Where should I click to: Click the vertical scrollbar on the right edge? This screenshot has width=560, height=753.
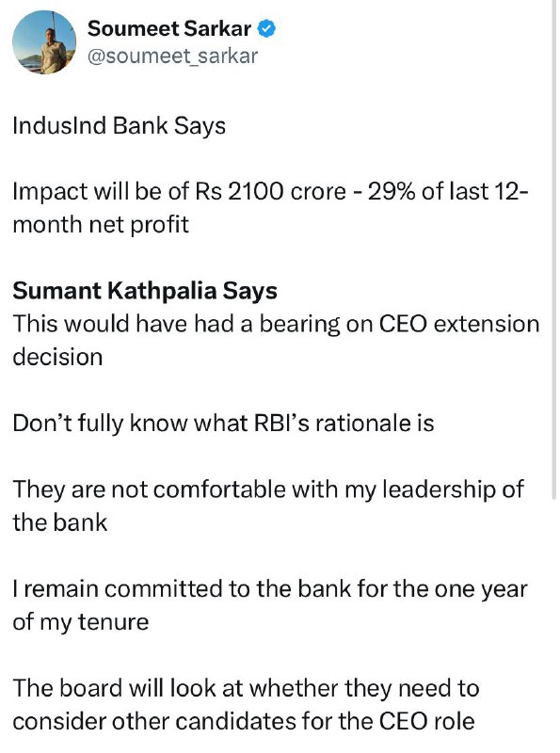click(553, 249)
